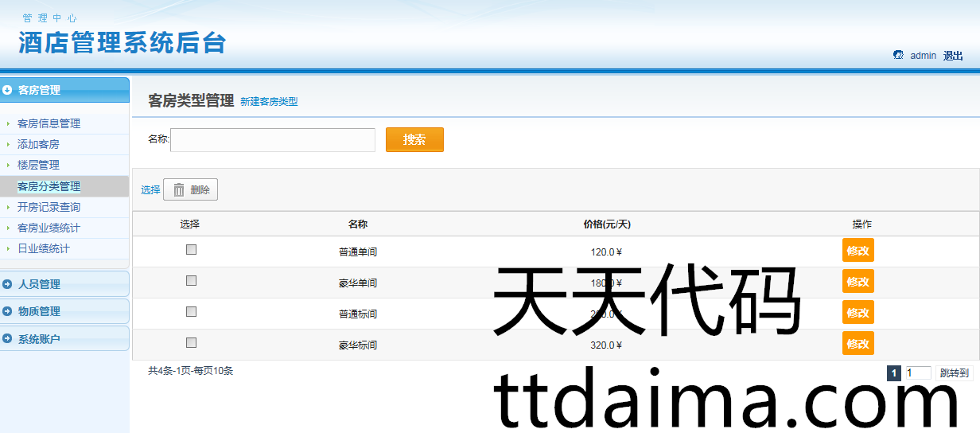Expand the 人员管理 sidebar section
980x433 pixels.
[39, 284]
